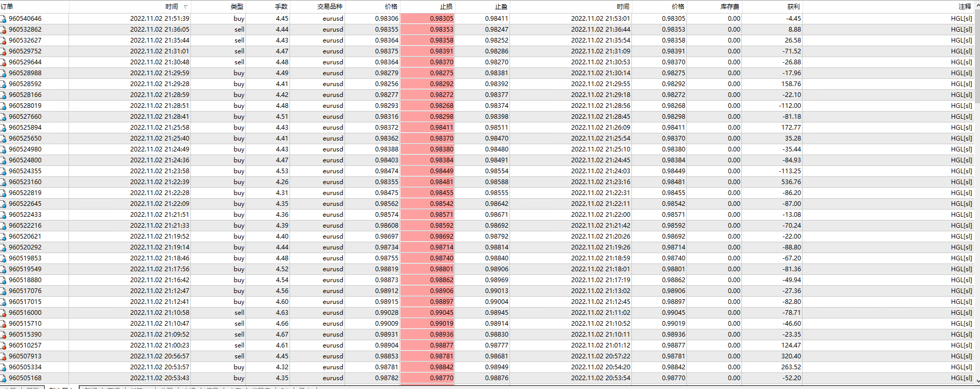This screenshot has width=980, height=389.
Task: Select the sell icon beside order 960532627
Action: click(3, 40)
